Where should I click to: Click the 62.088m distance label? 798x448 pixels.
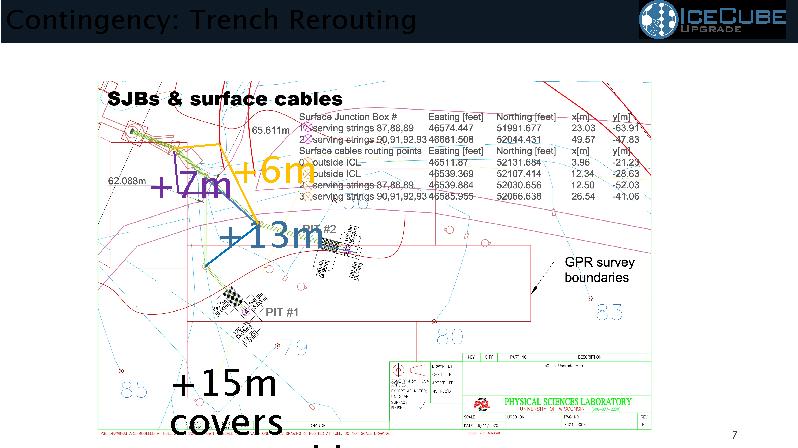point(127,181)
